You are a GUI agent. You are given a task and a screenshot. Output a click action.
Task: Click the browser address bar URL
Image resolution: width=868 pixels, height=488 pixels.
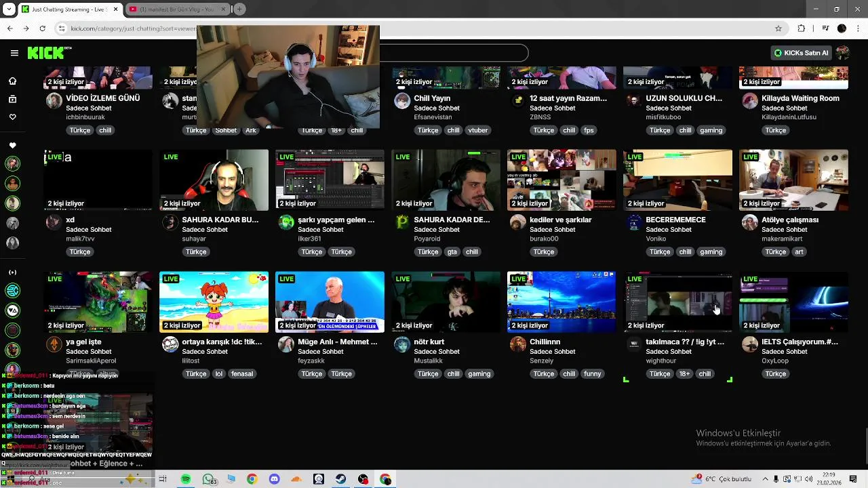(x=133, y=28)
